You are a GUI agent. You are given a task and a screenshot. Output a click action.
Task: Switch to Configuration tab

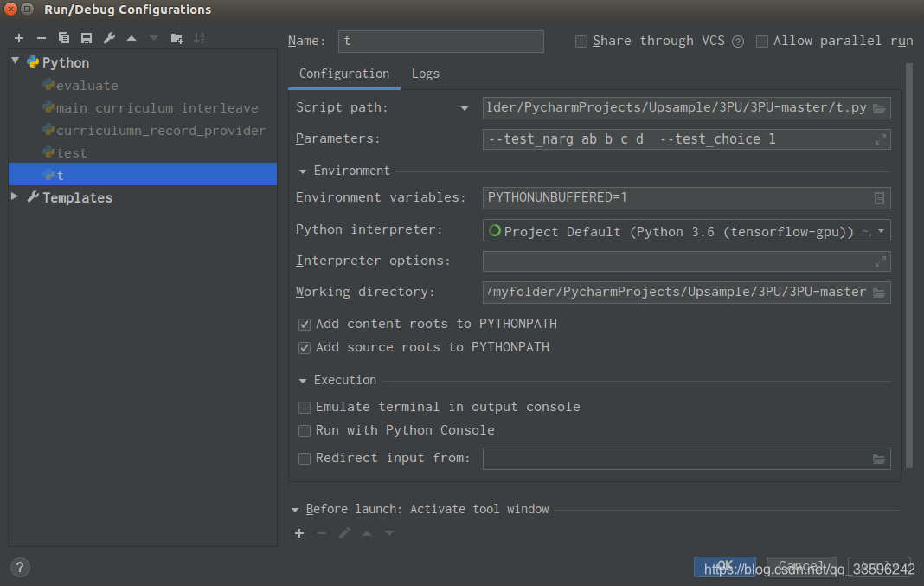tap(344, 74)
